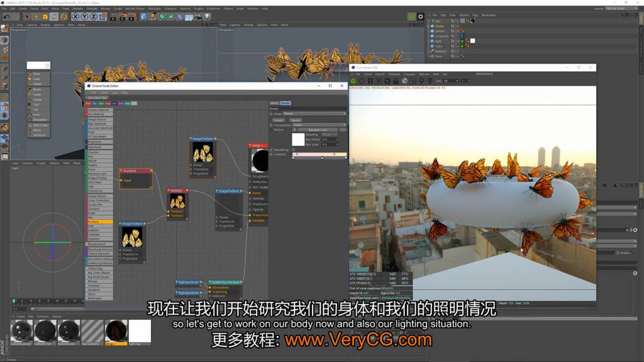Open Octane settings gear in main toolbar
The height and width of the screenshot is (362, 644).
[421, 17]
